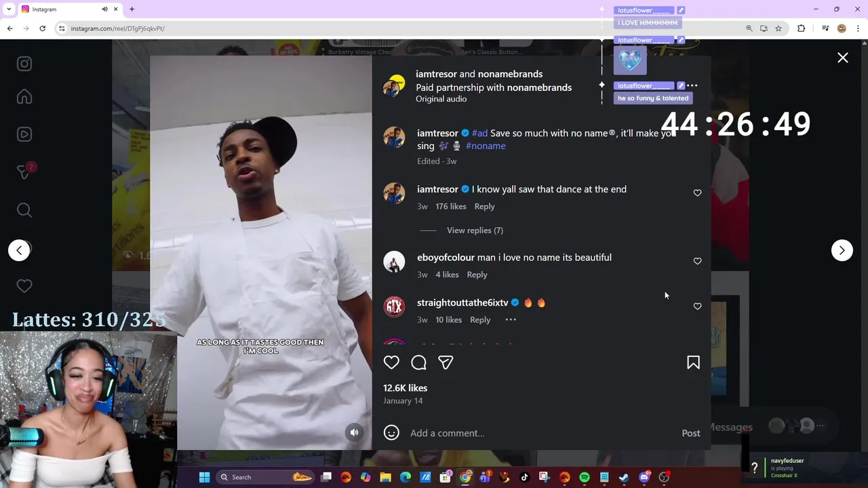The width and height of the screenshot is (868, 488).
Task: Like the reel with the heart icon
Action: (x=391, y=363)
